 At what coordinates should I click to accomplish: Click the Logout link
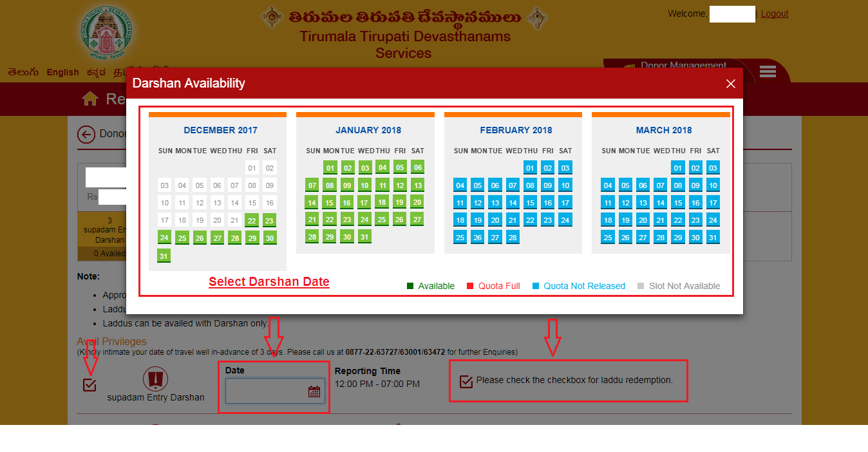(x=775, y=14)
